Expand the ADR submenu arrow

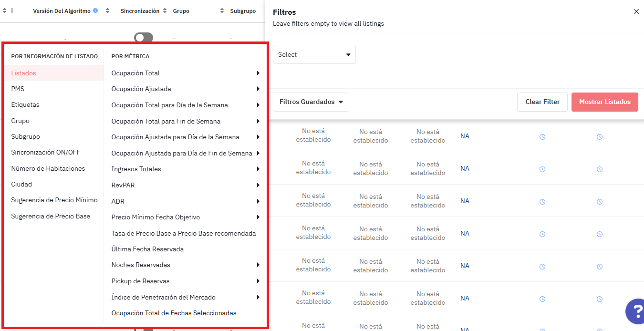[x=258, y=201]
